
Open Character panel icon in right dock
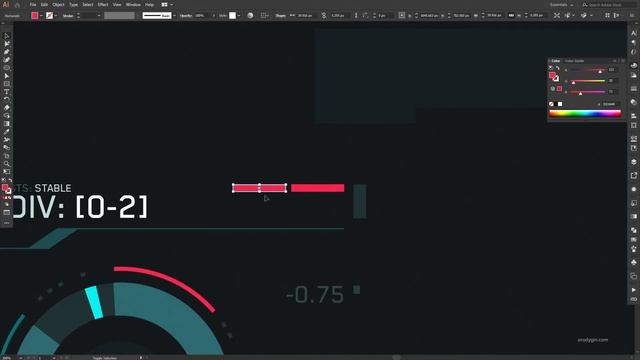click(x=633, y=33)
